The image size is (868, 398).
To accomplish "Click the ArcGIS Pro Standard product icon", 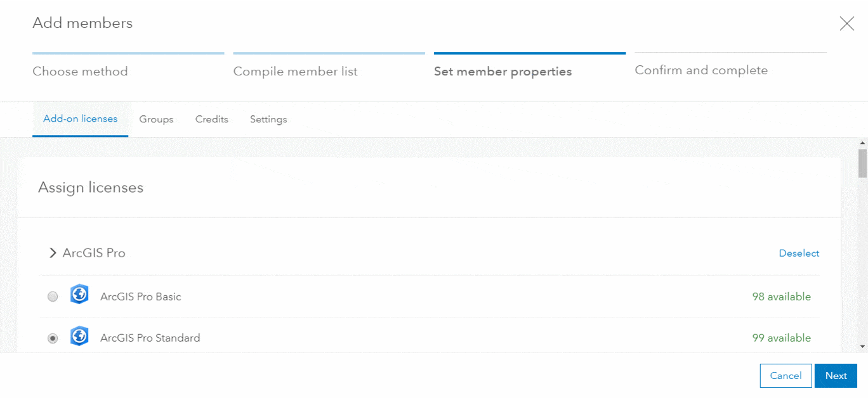I will 79,336.
